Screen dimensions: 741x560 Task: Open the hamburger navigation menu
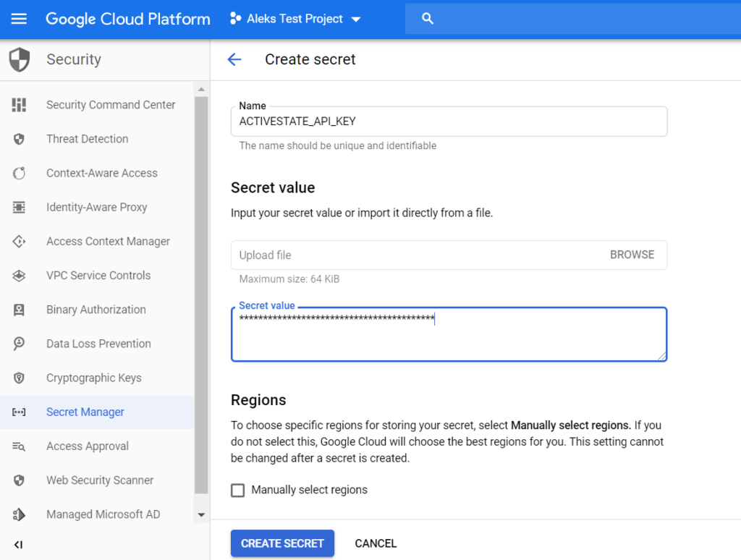[x=19, y=19]
